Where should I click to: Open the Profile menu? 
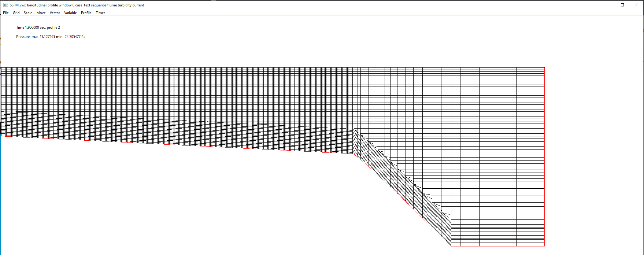pyautogui.click(x=86, y=13)
